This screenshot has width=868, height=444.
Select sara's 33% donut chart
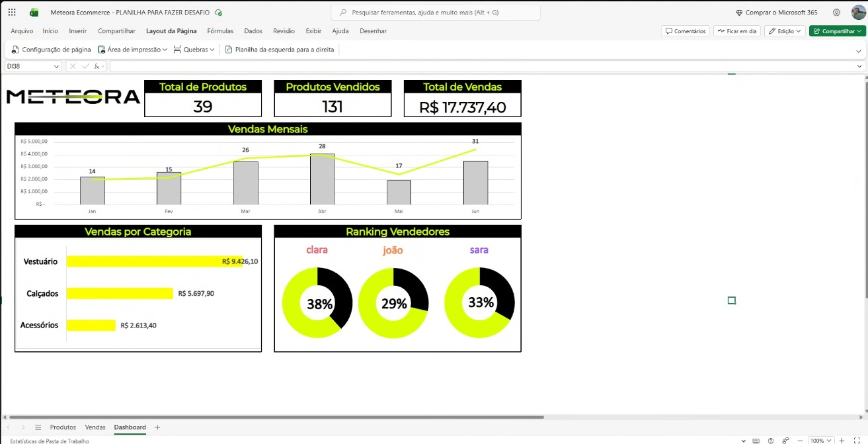480,302
